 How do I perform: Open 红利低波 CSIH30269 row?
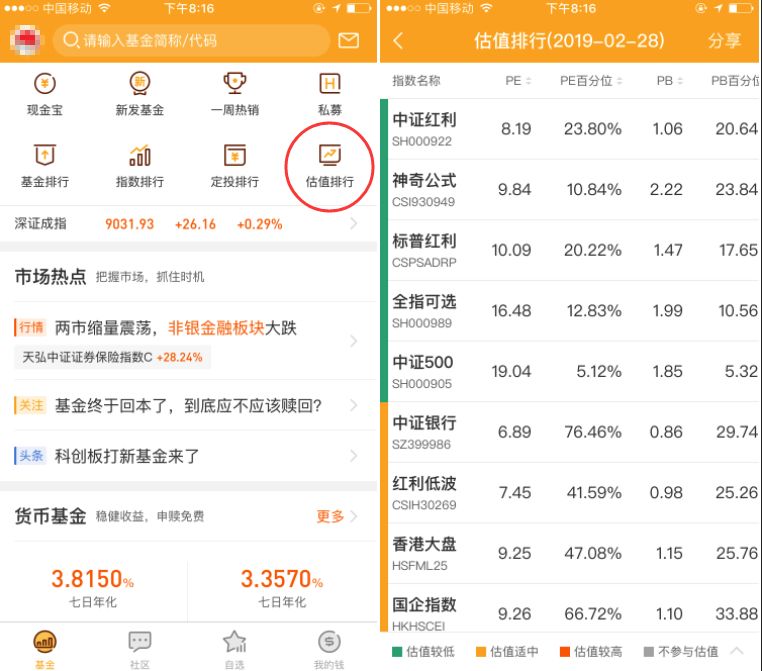pos(571,493)
